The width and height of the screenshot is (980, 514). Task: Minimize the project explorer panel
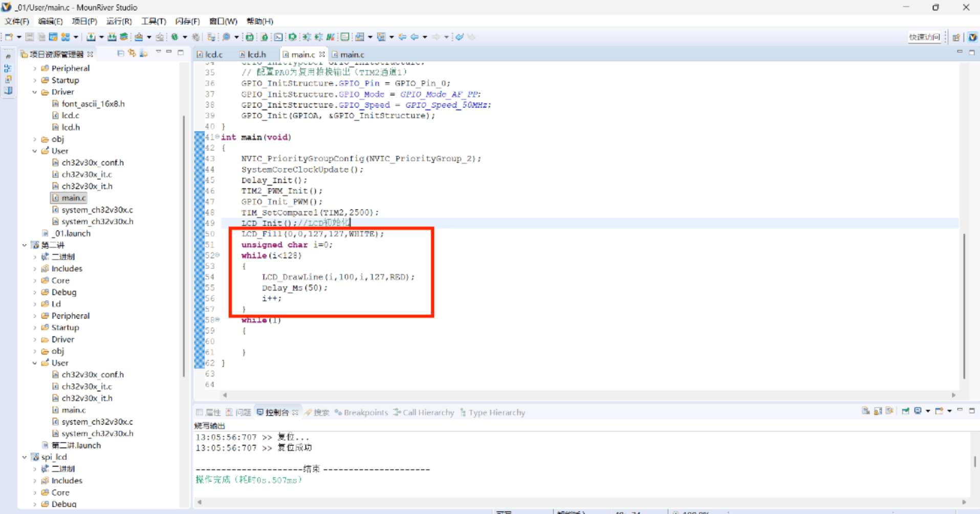click(169, 53)
